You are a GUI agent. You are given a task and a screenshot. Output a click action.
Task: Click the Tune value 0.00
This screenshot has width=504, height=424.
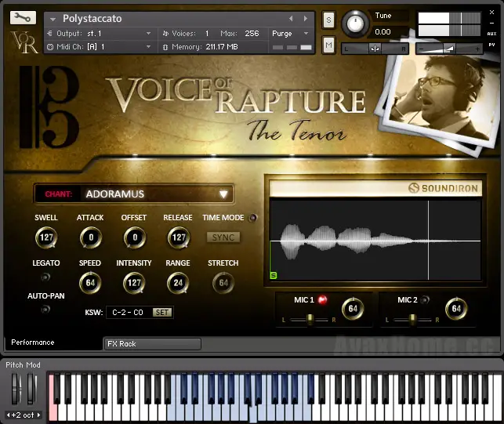pos(383,32)
